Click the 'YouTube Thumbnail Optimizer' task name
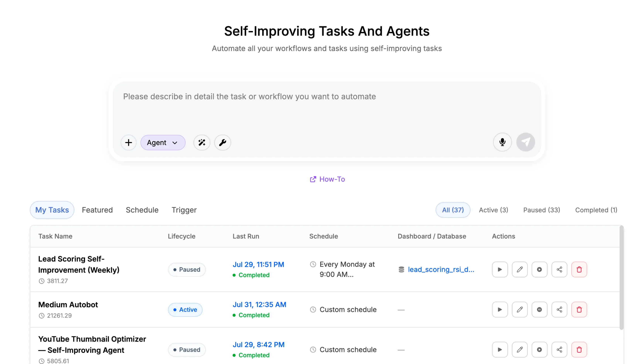The width and height of the screenshot is (639, 364). coord(92,344)
